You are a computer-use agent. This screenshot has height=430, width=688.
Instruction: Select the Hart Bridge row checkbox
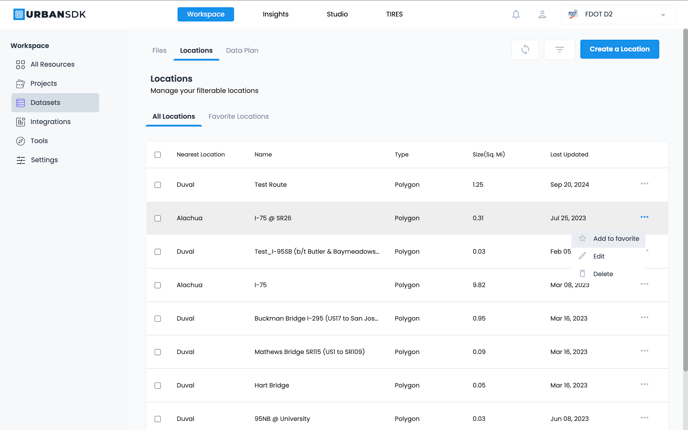(x=157, y=385)
